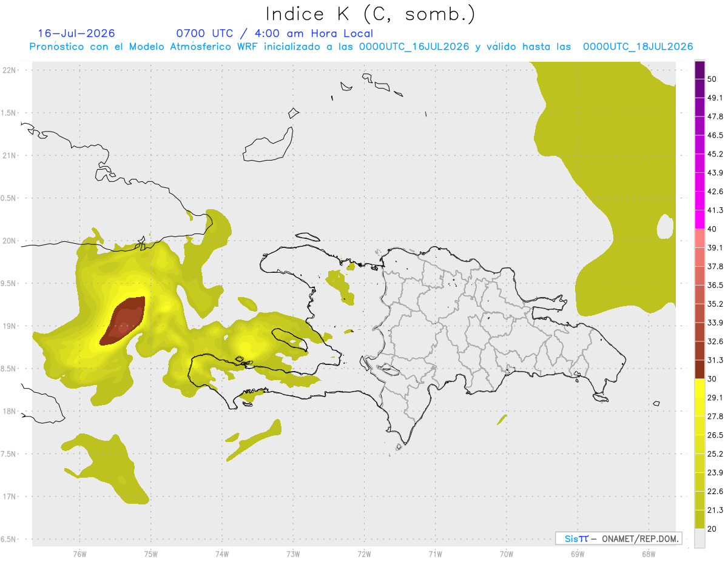Click the '70W' longitude label

507,554
